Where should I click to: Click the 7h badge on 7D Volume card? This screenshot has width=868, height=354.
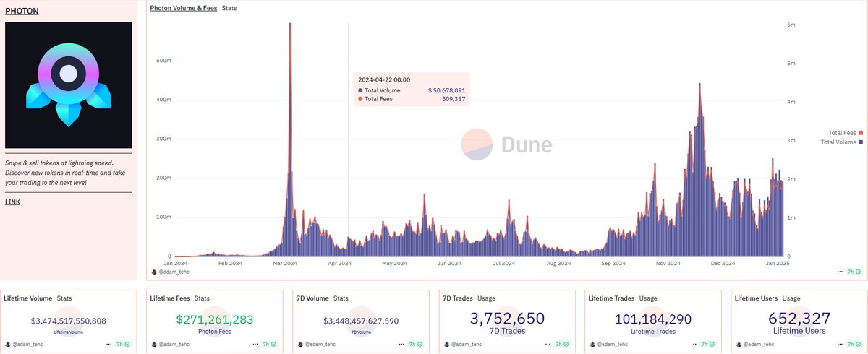(x=415, y=345)
